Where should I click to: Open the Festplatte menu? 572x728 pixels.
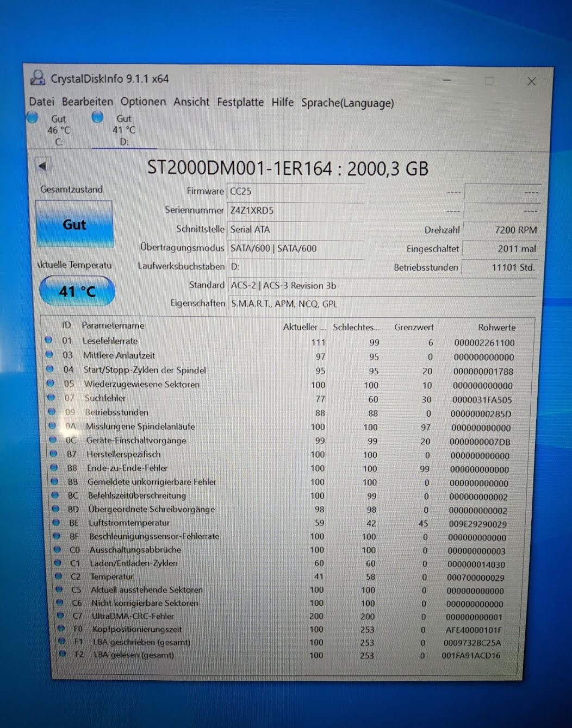click(240, 102)
